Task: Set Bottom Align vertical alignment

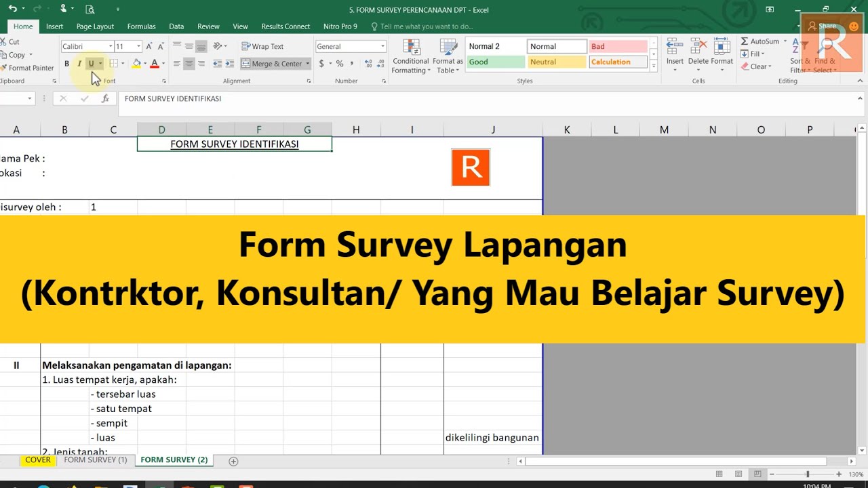Action: click(201, 46)
